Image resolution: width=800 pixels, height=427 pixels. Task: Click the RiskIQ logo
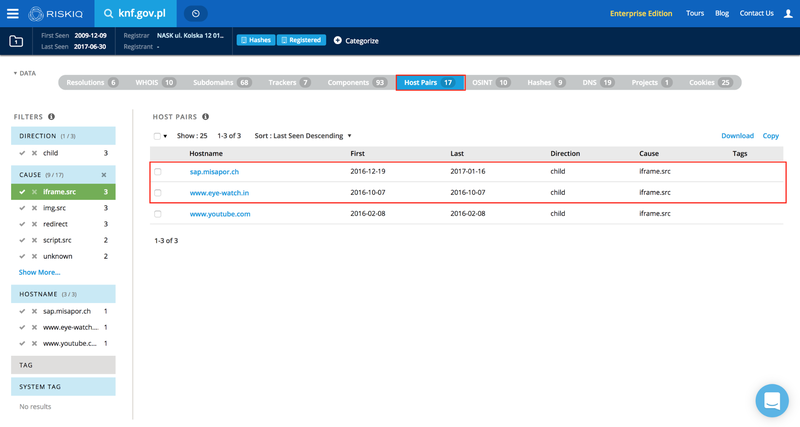56,14
